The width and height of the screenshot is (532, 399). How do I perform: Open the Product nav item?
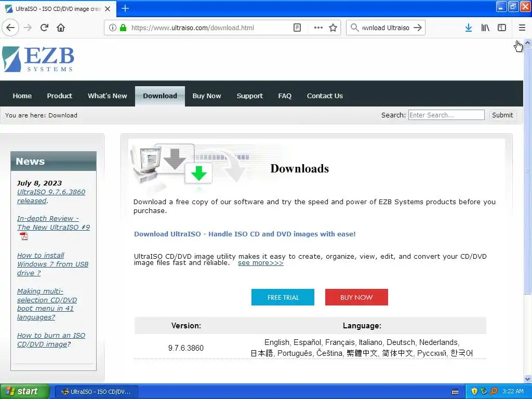point(59,96)
